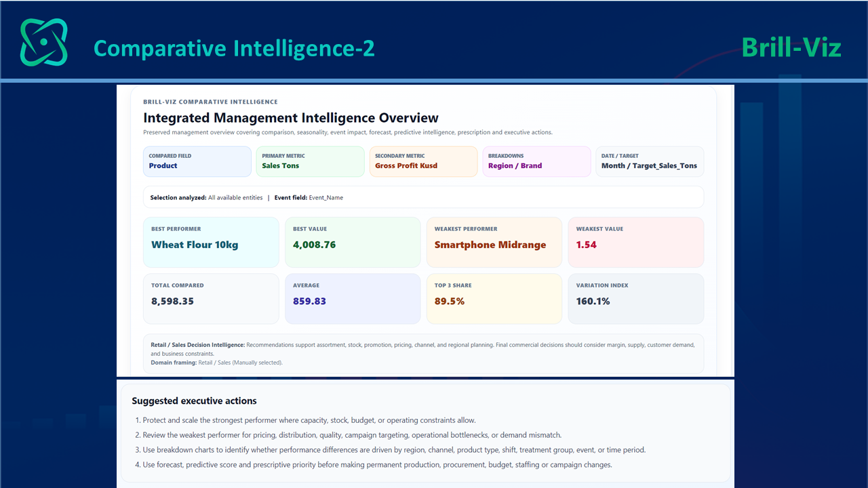868x488 pixels.
Task: Open the Weakest Performer Smartphone Midrange card
Action: click(494, 242)
